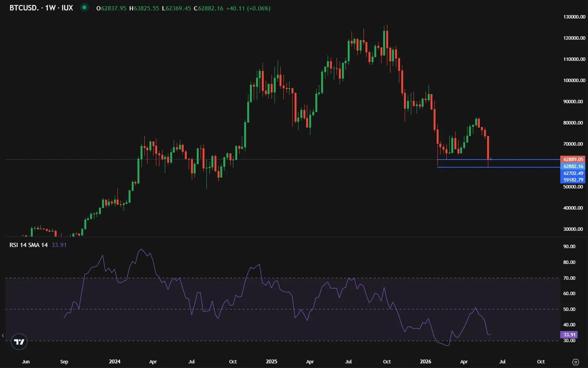Click the green market status dot

(84, 7)
